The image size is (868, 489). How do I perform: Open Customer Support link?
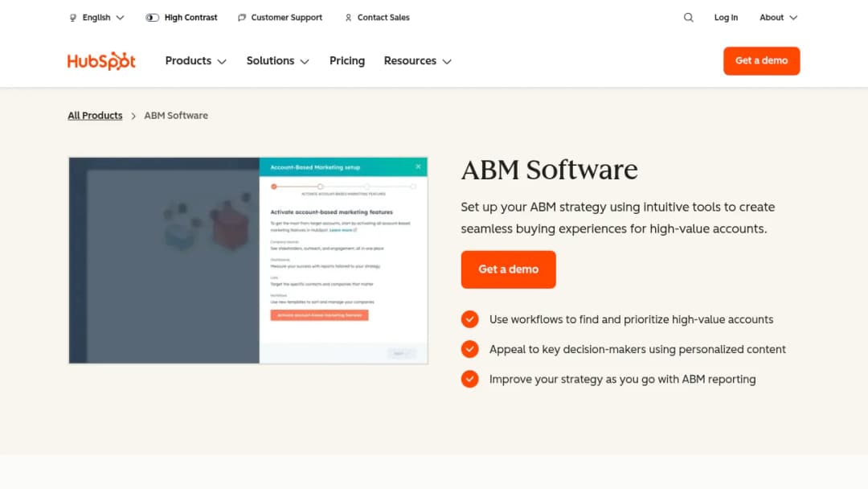coord(286,18)
